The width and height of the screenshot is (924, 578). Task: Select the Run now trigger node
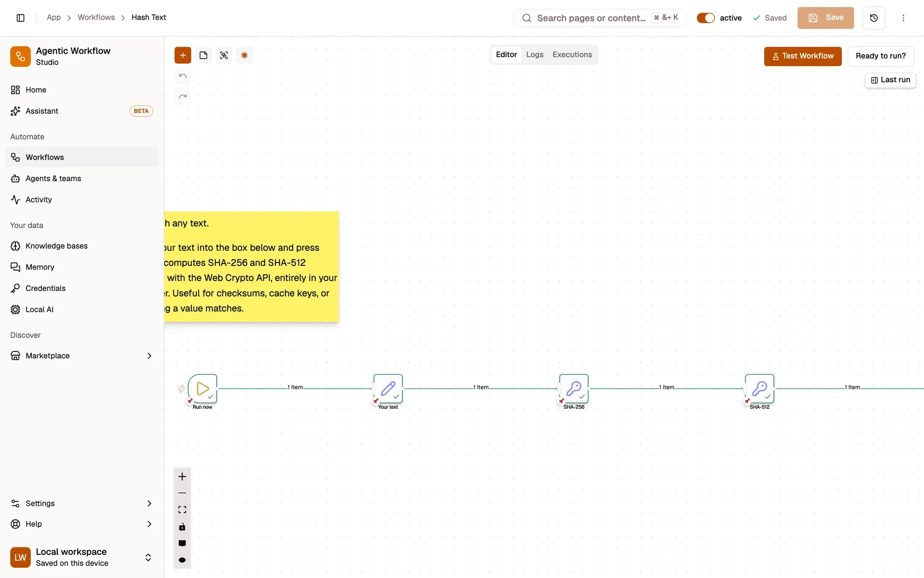pyautogui.click(x=202, y=388)
